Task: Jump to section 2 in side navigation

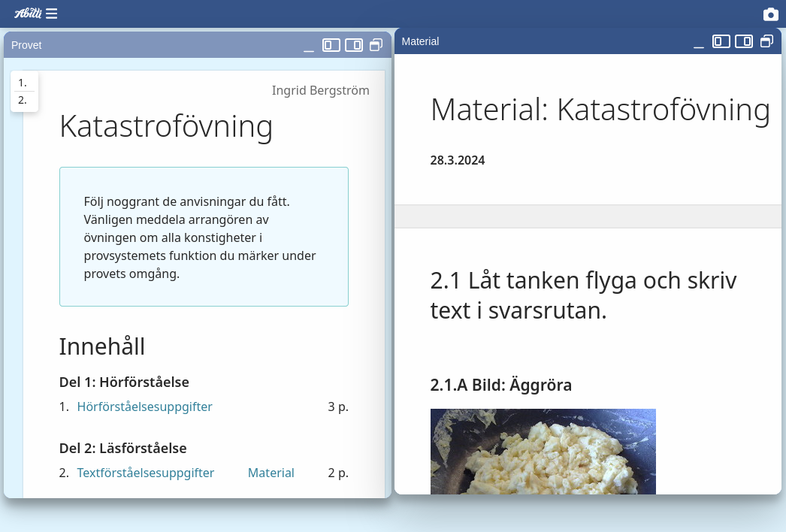Action: (x=23, y=100)
